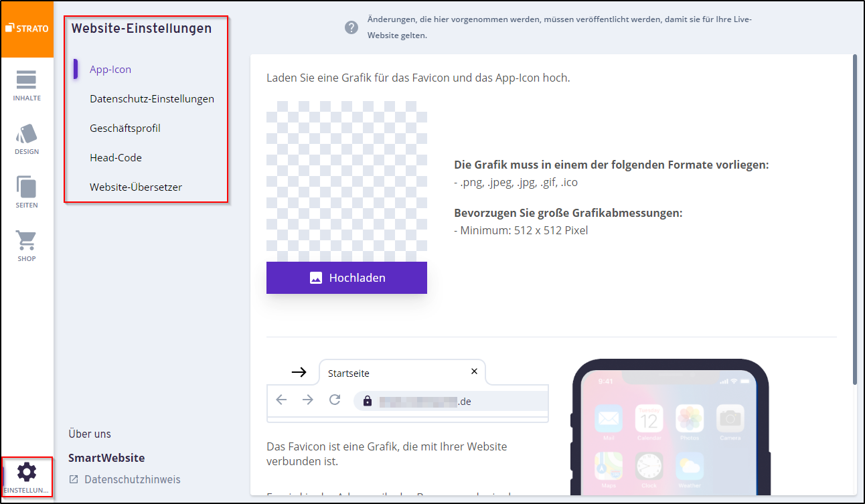Click the back arrow in the browser preview

281,400
